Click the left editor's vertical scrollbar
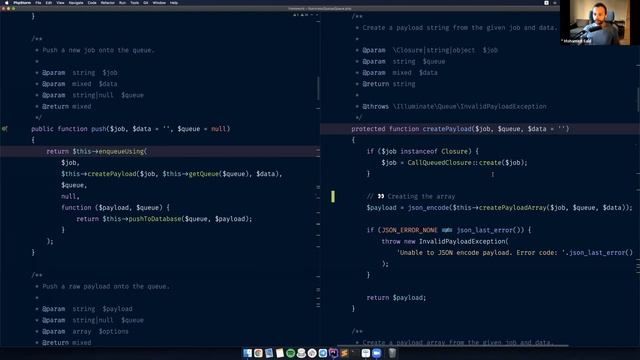The image size is (640, 360). click(x=318, y=89)
